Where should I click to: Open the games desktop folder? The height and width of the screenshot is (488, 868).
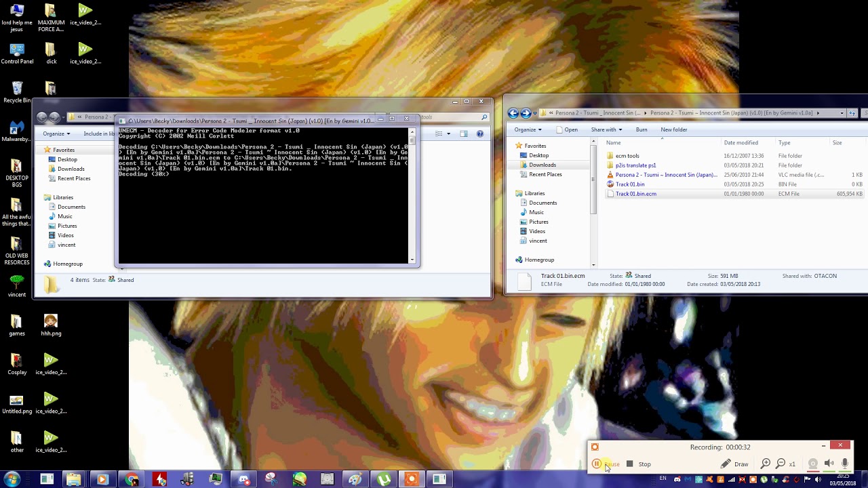[17, 325]
